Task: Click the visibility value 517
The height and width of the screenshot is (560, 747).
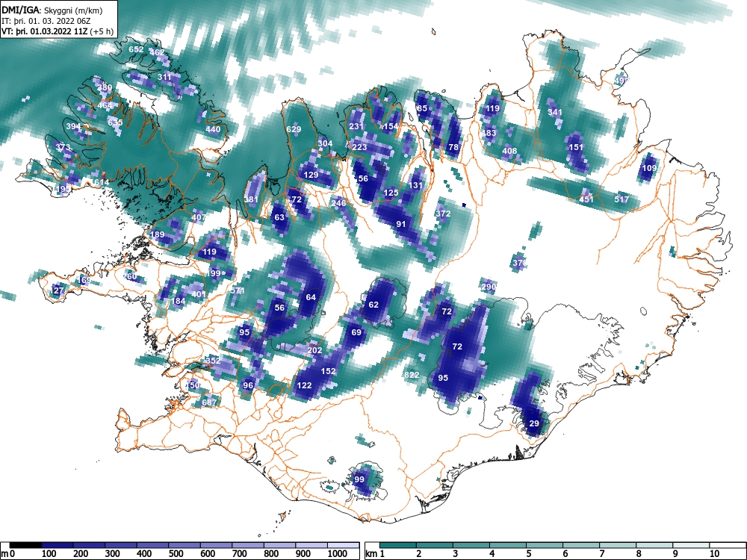Action: coord(622,199)
